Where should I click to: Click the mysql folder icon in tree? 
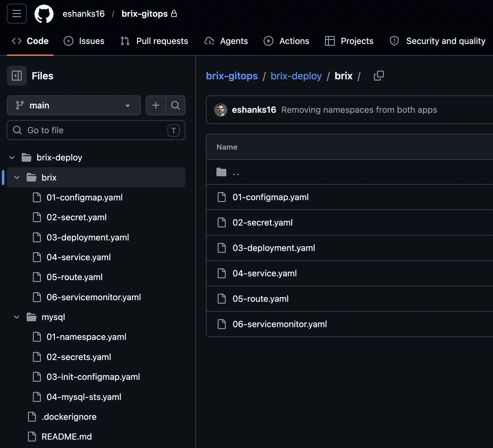31,317
